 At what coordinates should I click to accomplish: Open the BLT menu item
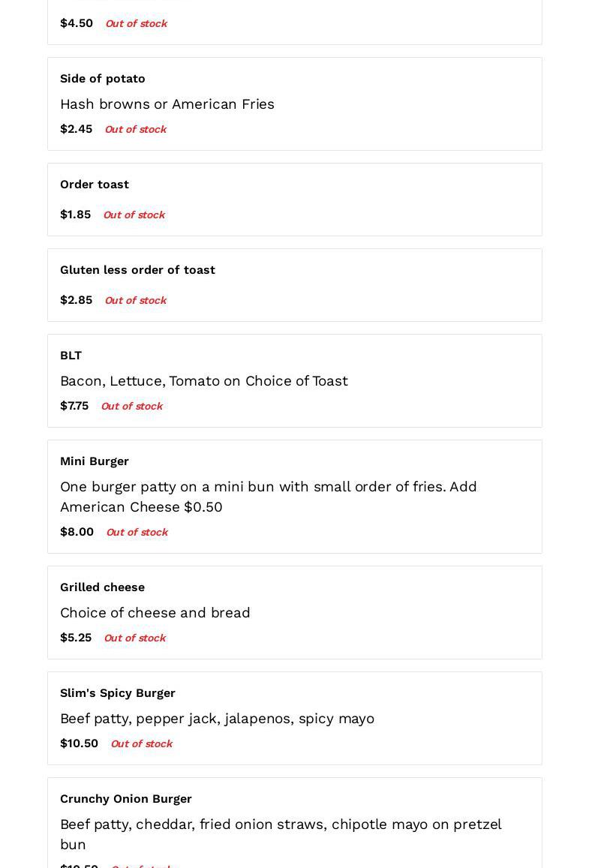tap(294, 381)
